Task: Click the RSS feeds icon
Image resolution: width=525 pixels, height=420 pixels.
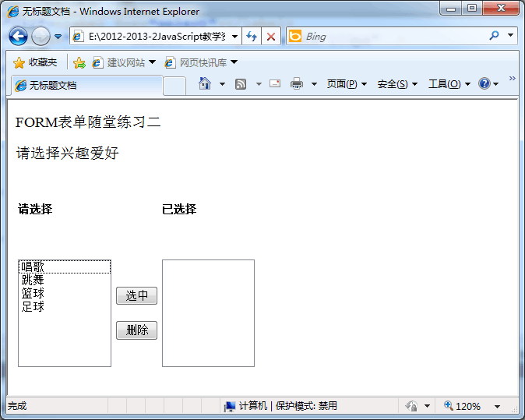Action: point(241,84)
